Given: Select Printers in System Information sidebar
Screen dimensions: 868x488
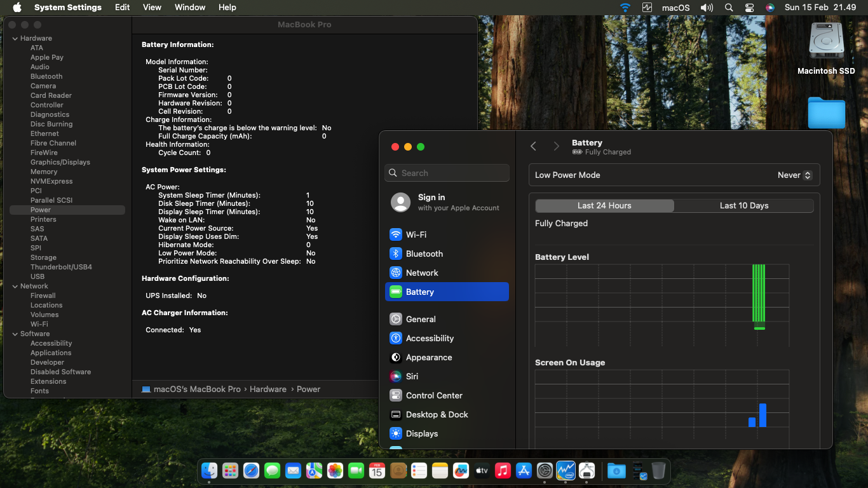Looking at the screenshot, I should point(43,219).
